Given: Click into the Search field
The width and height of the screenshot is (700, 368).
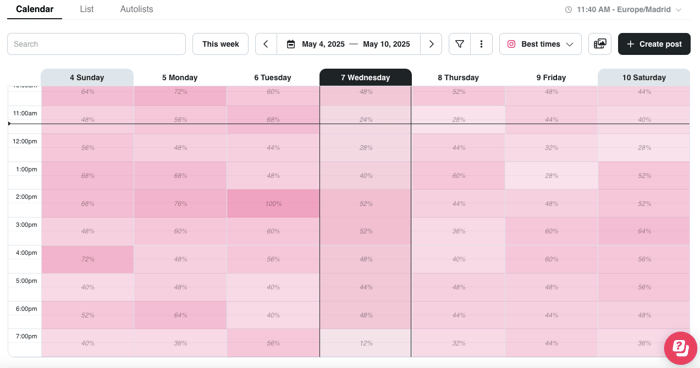Looking at the screenshot, I should [x=96, y=44].
